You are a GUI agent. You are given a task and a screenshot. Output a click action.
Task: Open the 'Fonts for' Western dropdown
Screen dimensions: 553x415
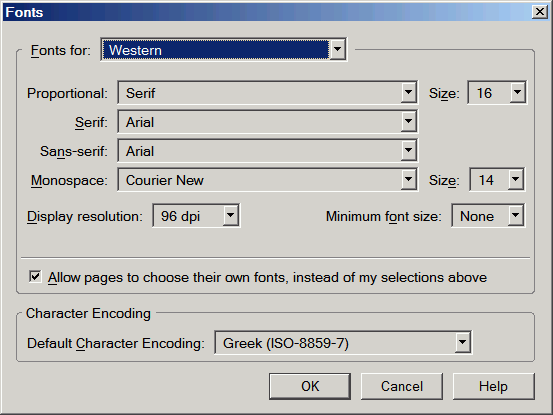224,50
